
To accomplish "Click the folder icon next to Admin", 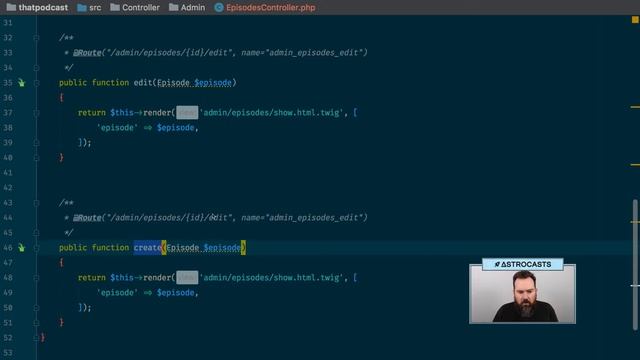I will pos(173,7).
